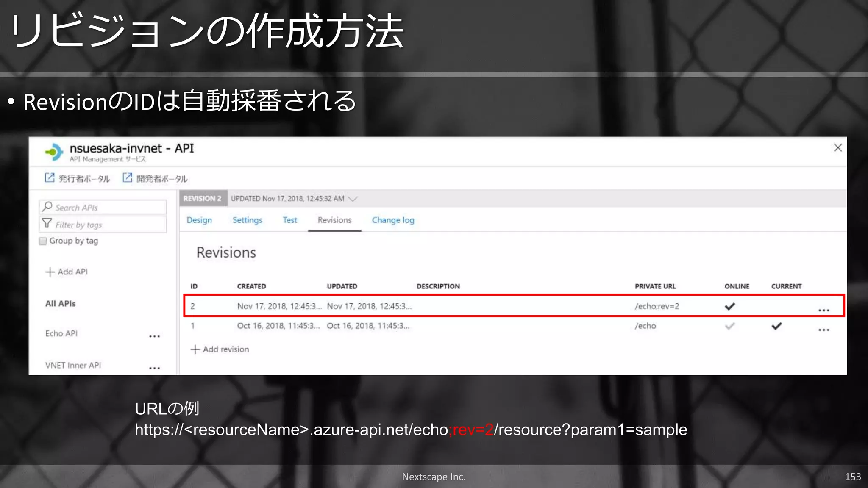
Task: Click the UPDATED column header
Action: coord(342,286)
